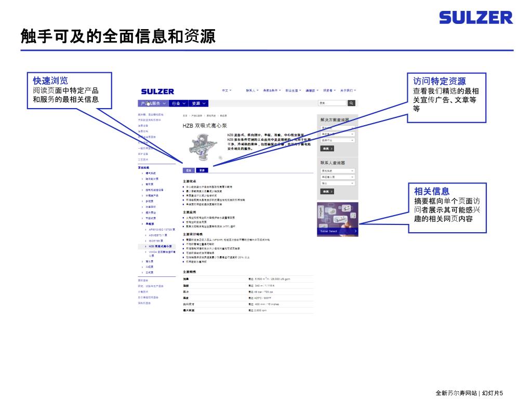The height and width of the screenshot is (399, 532).
Task: Open the API610/ISO 13709 pump tree item
Action: [x=162, y=230]
